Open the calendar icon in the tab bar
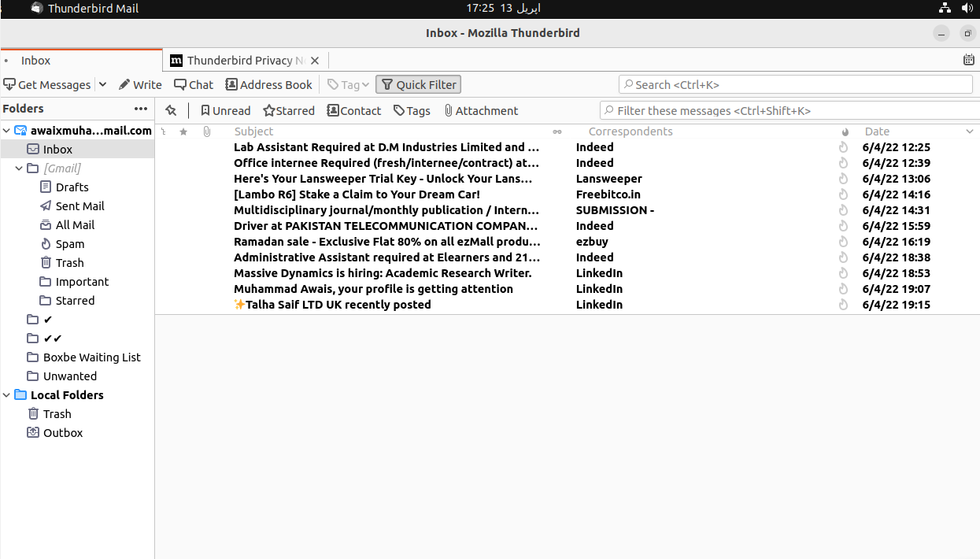The width and height of the screenshot is (980, 559). click(969, 60)
